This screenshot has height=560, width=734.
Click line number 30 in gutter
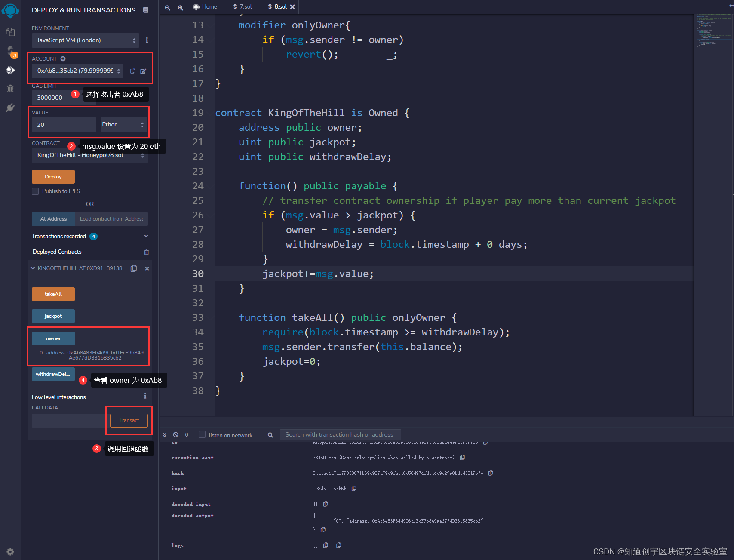198,274
